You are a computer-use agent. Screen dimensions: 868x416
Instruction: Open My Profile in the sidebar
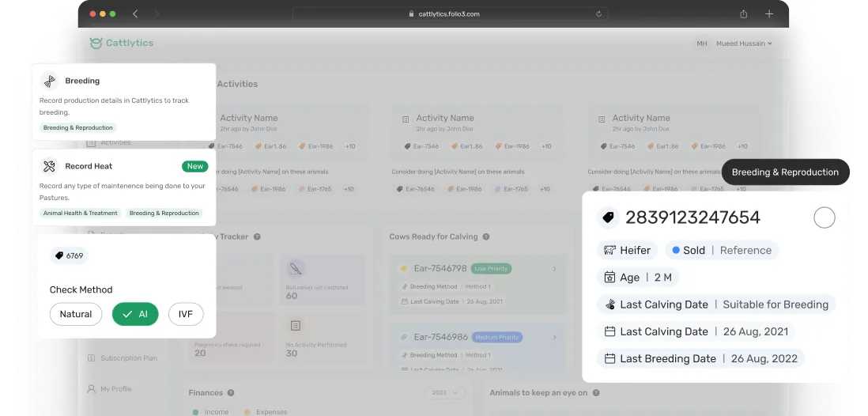coord(115,389)
